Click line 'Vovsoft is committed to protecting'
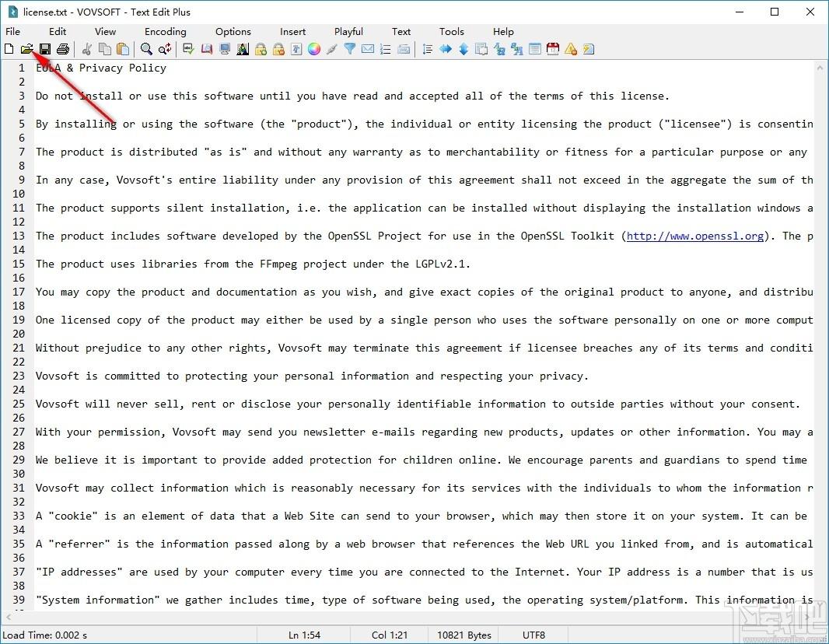 (x=312, y=376)
